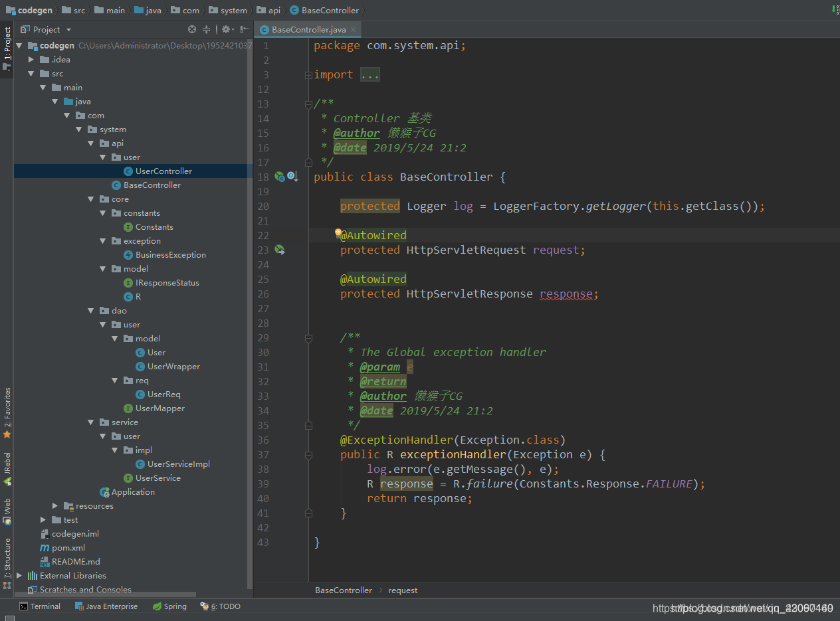840x621 pixels.
Task: Click the underlined response variable on line 26
Action: pyautogui.click(x=566, y=294)
